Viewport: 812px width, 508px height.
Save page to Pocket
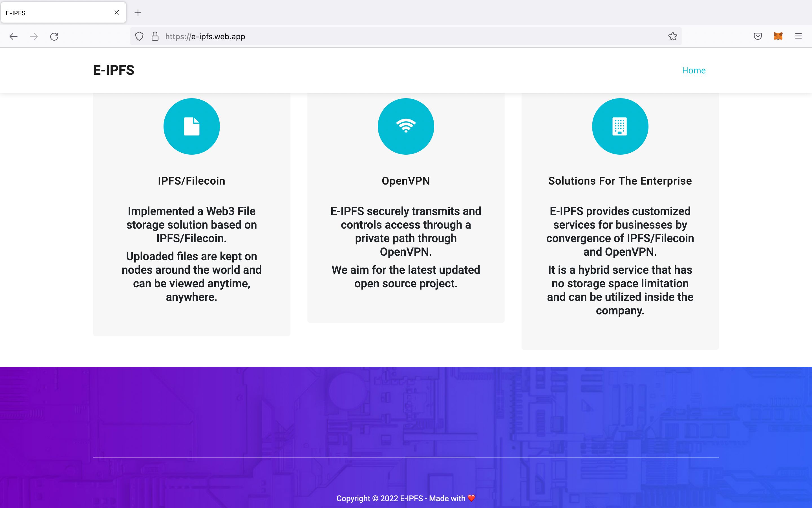pyautogui.click(x=758, y=36)
